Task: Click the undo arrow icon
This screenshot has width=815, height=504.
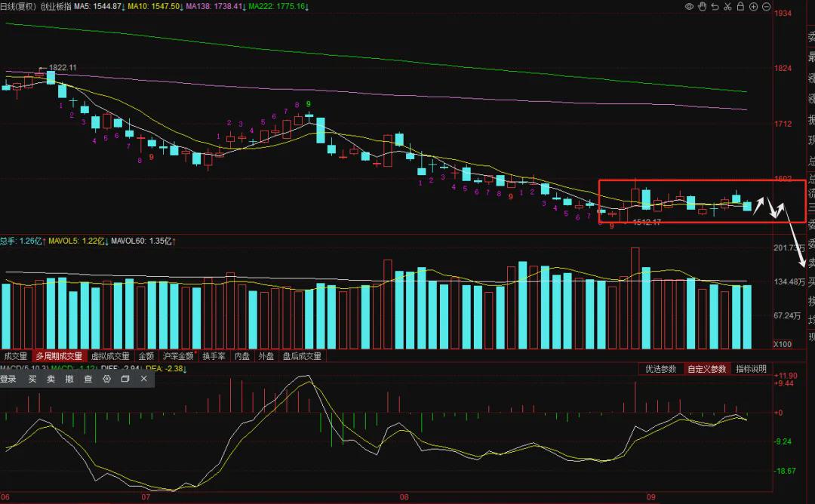Action: pyautogui.click(x=715, y=7)
